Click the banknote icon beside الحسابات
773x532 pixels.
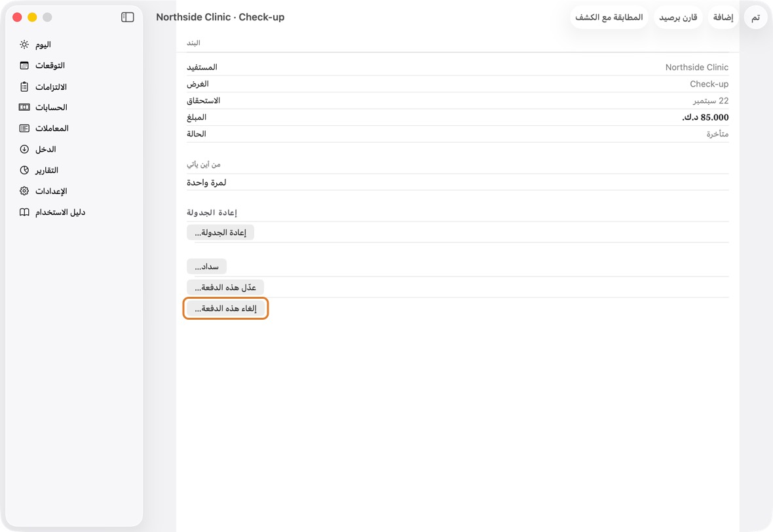click(x=24, y=107)
